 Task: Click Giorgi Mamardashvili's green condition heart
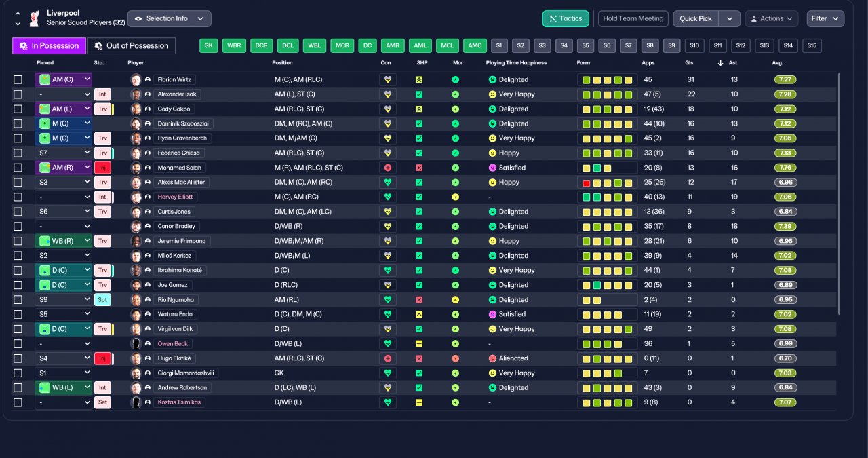pyautogui.click(x=388, y=373)
